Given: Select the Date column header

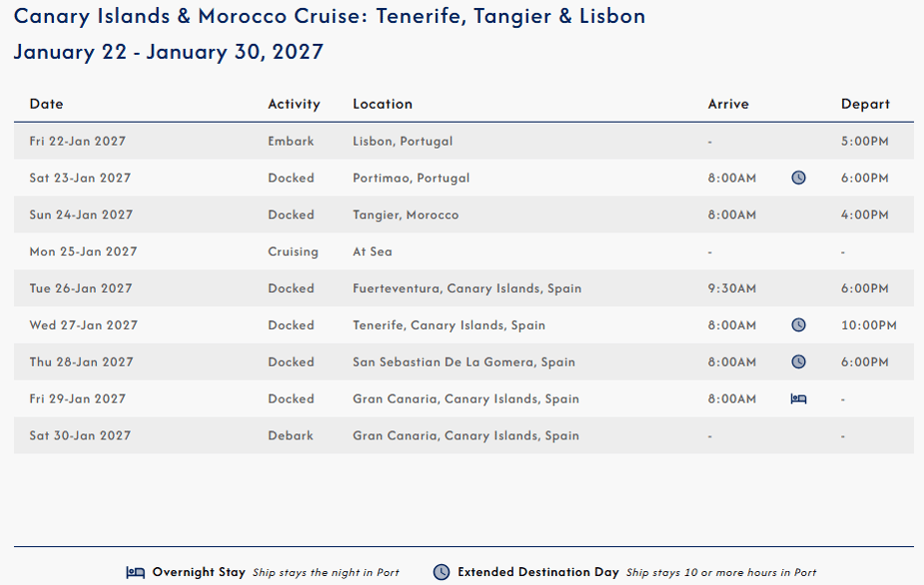Looking at the screenshot, I should point(47,104).
